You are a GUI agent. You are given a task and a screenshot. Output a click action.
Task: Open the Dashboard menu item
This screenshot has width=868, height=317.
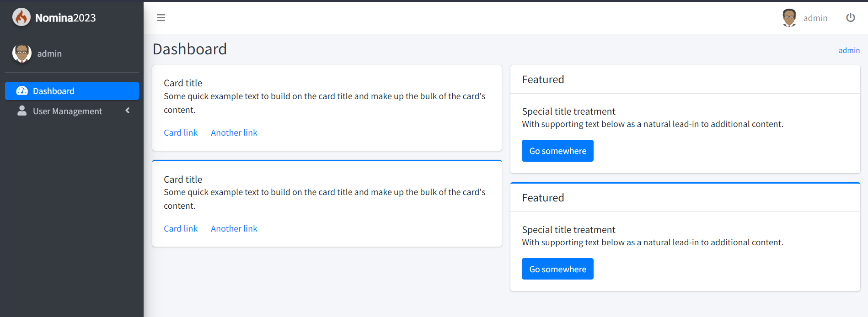coord(54,91)
